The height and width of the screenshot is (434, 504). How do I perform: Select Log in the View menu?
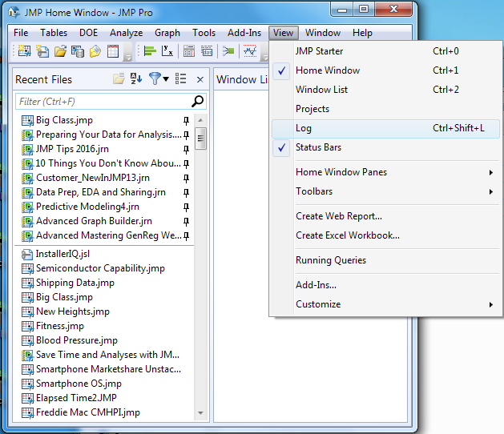tap(385, 128)
